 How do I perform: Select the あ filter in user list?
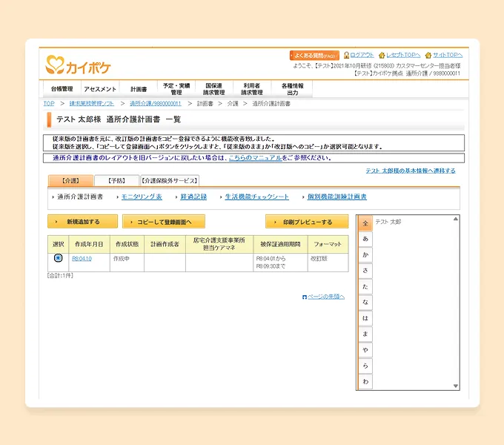pos(365,239)
